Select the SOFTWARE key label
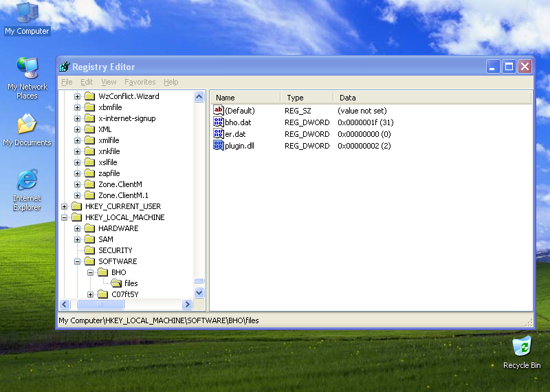Viewport: 550px width, 392px height. 118,261
